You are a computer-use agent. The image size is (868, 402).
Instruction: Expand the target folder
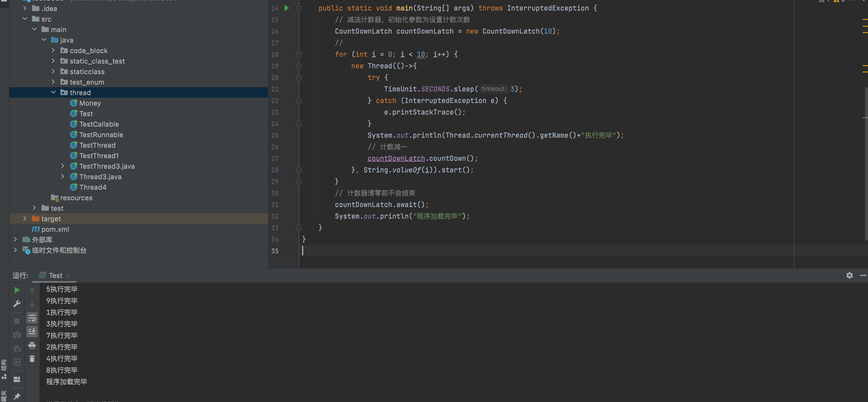point(25,218)
